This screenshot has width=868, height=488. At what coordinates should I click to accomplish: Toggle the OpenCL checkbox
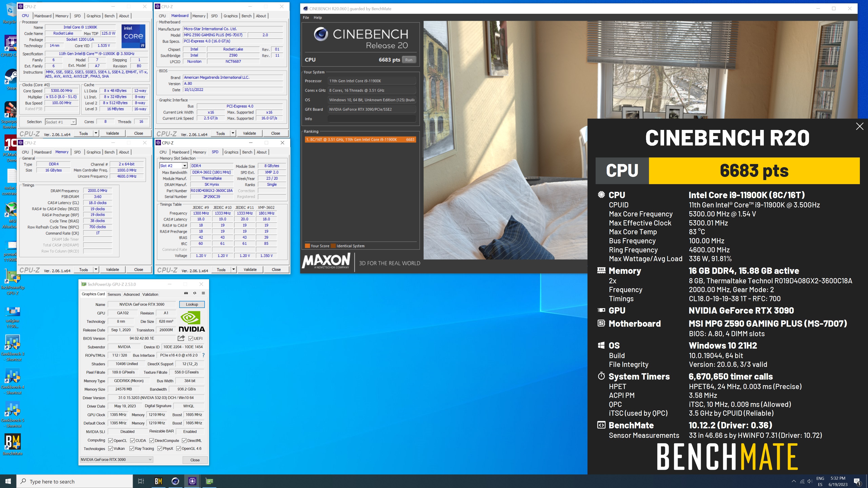(x=110, y=441)
